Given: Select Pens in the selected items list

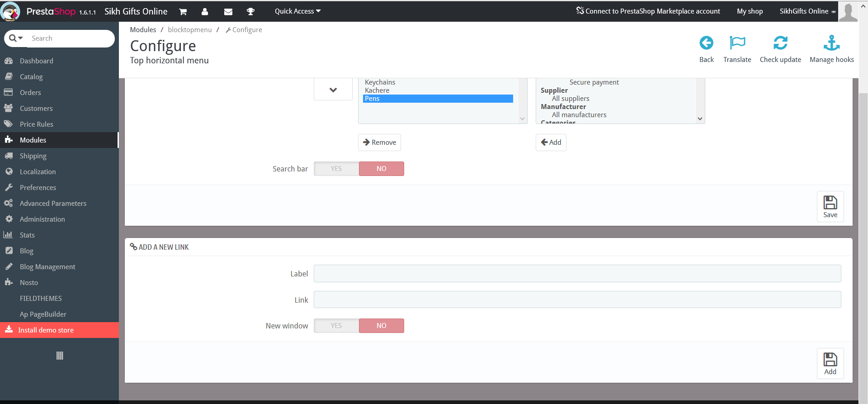Looking at the screenshot, I should (438, 99).
